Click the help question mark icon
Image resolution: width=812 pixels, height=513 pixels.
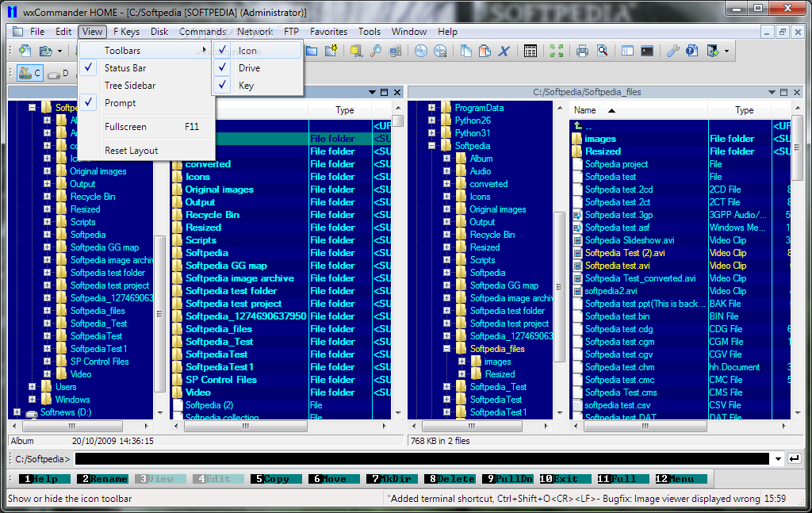691,51
